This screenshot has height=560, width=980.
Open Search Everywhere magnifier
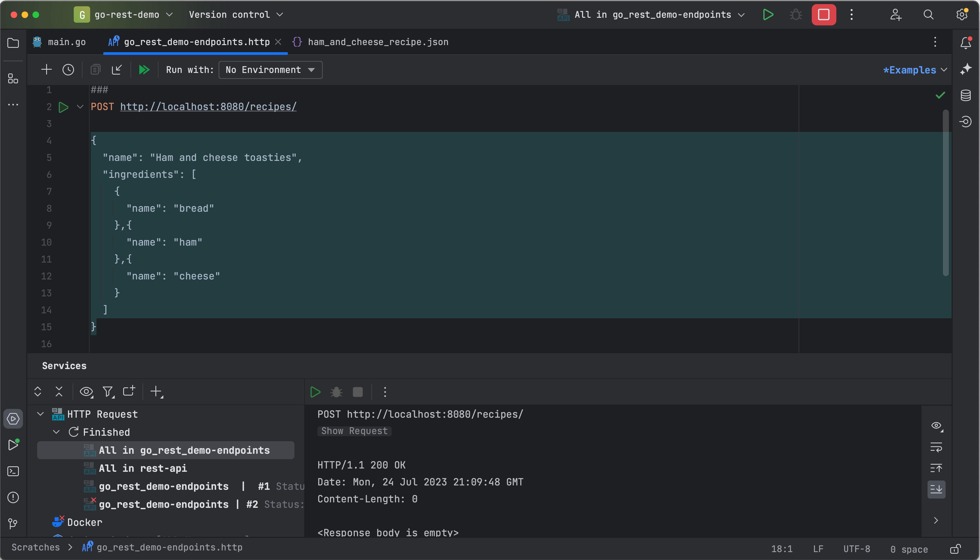(x=928, y=15)
